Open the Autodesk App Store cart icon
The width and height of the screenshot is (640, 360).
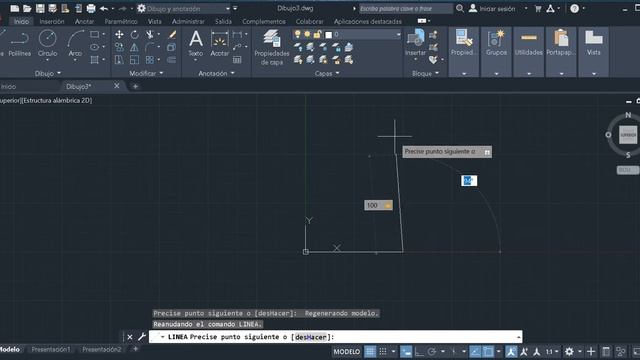click(x=538, y=9)
